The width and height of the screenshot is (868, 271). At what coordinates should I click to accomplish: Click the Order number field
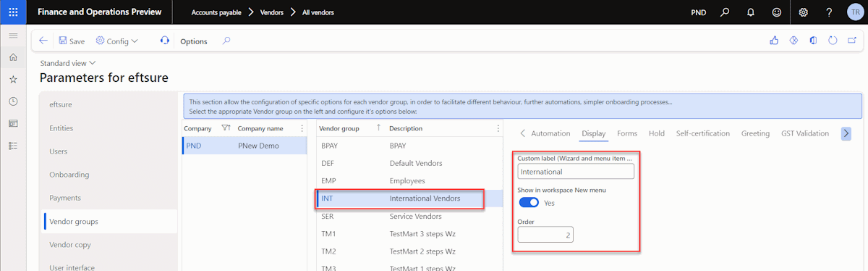click(x=545, y=235)
